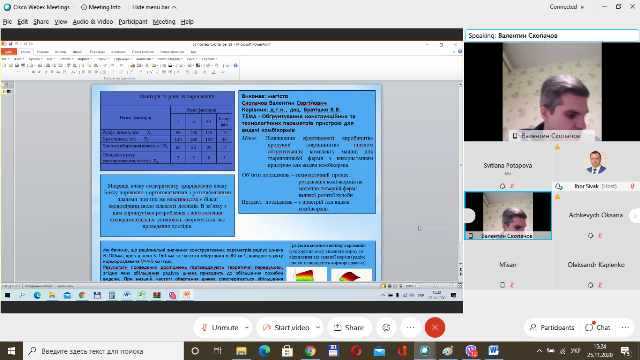Viewport: 640px width, 360px height.
Task: Click Achkevych Oksana's audio connection icon
Action: click(x=591, y=236)
